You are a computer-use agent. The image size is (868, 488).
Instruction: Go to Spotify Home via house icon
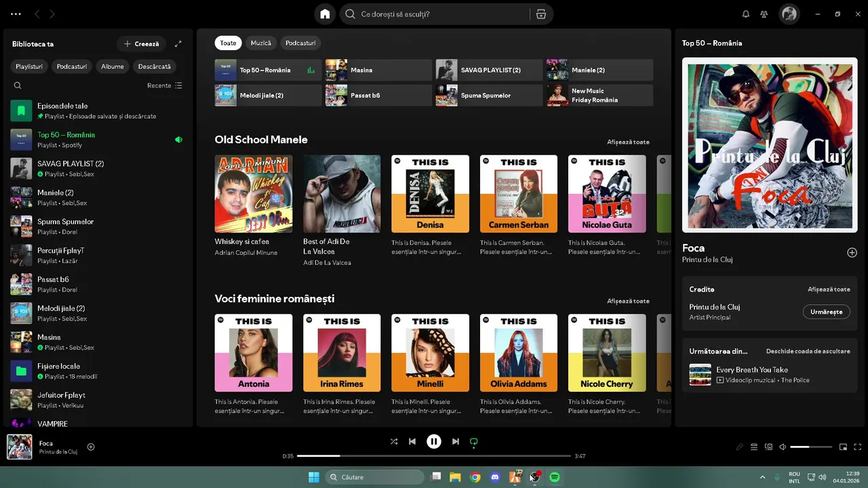325,14
